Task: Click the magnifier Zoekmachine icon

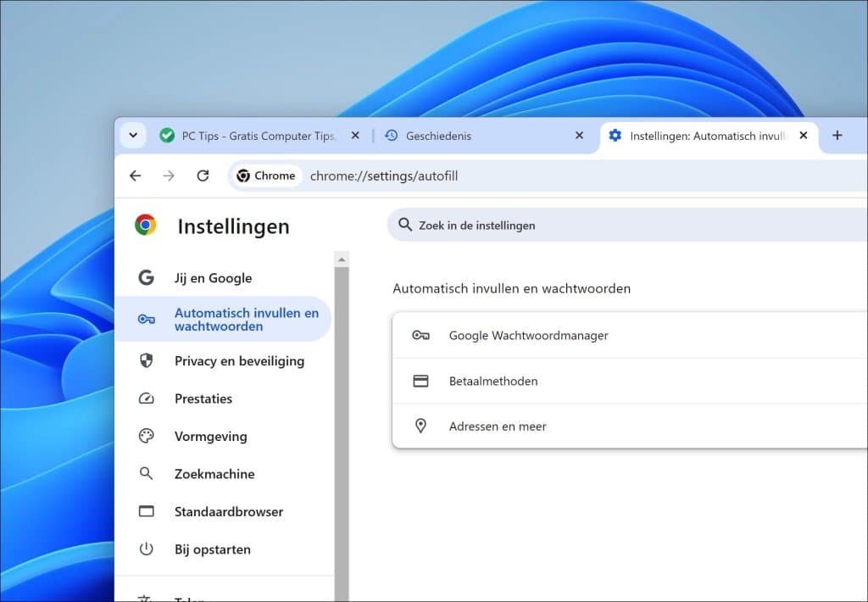Action: (146, 473)
